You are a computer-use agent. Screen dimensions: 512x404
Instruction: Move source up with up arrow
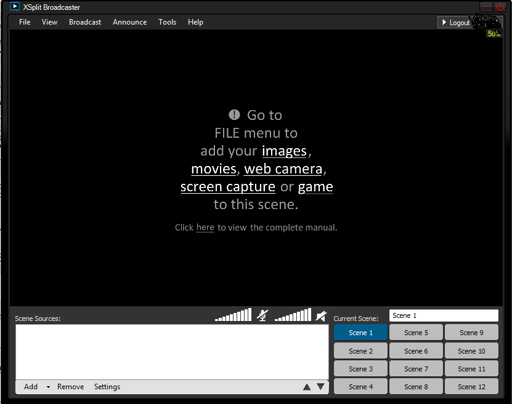307,387
